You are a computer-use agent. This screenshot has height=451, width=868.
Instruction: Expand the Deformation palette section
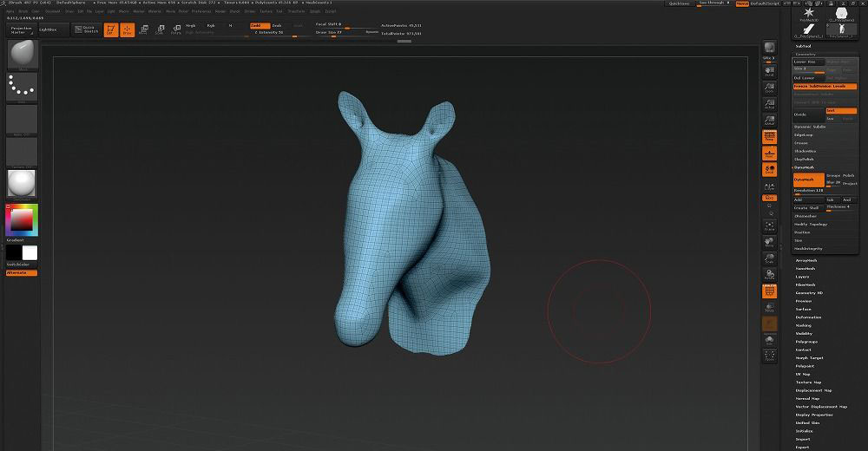[x=809, y=317]
